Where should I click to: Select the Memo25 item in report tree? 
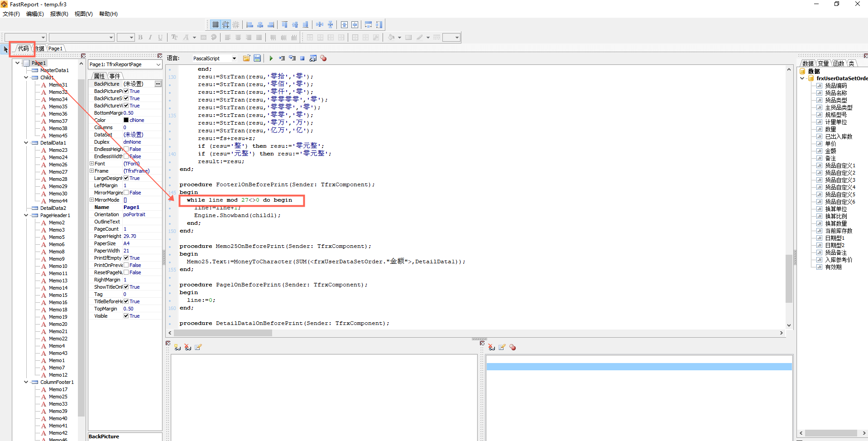pyautogui.click(x=58, y=397)
